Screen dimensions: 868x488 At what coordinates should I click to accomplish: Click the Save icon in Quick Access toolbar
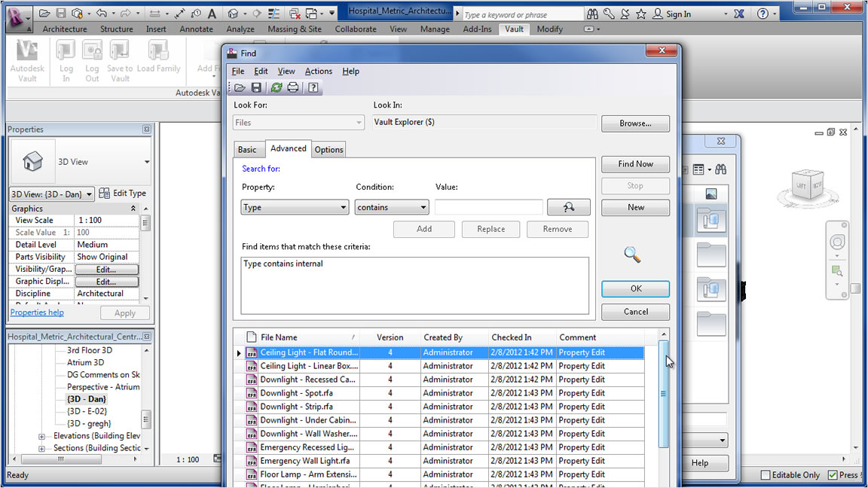point(61,14)
